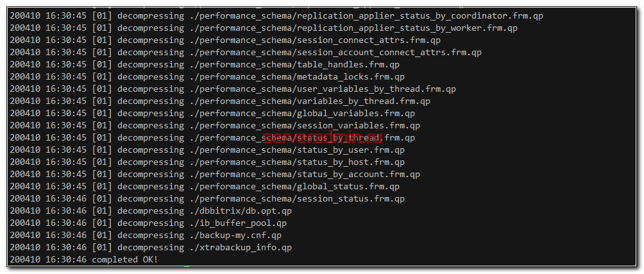The image size is (644, 274).
Task: Click the 'completed OK!' status message
Action: (x=124, y=260)
